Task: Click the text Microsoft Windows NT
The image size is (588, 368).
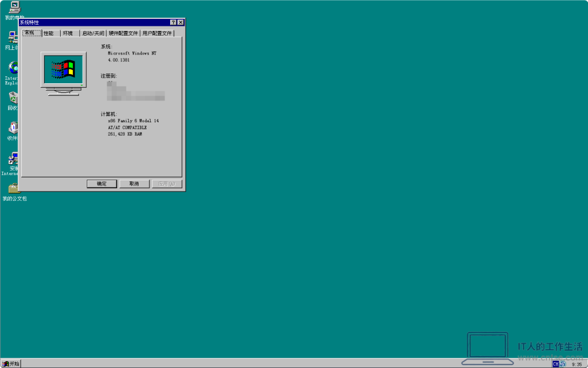Action: coord(132,53)
